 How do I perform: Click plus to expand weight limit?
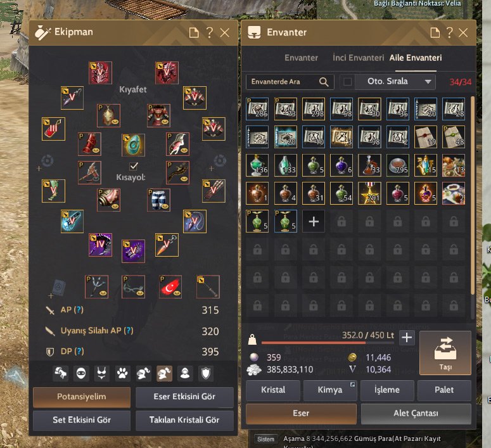(407, 338)
